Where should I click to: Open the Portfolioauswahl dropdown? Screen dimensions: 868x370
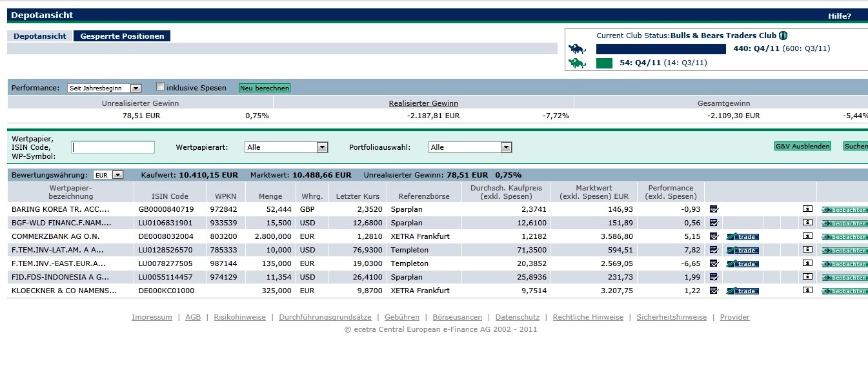pyautogui.click(x=470, y=147)
